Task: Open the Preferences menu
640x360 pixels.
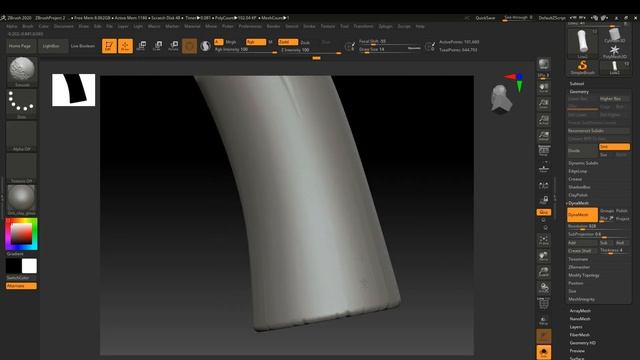Action: [250, 26]
